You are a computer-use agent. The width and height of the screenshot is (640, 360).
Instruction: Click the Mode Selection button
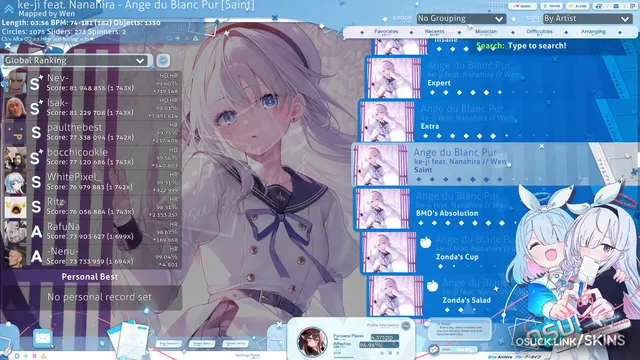tap(168, 344)
